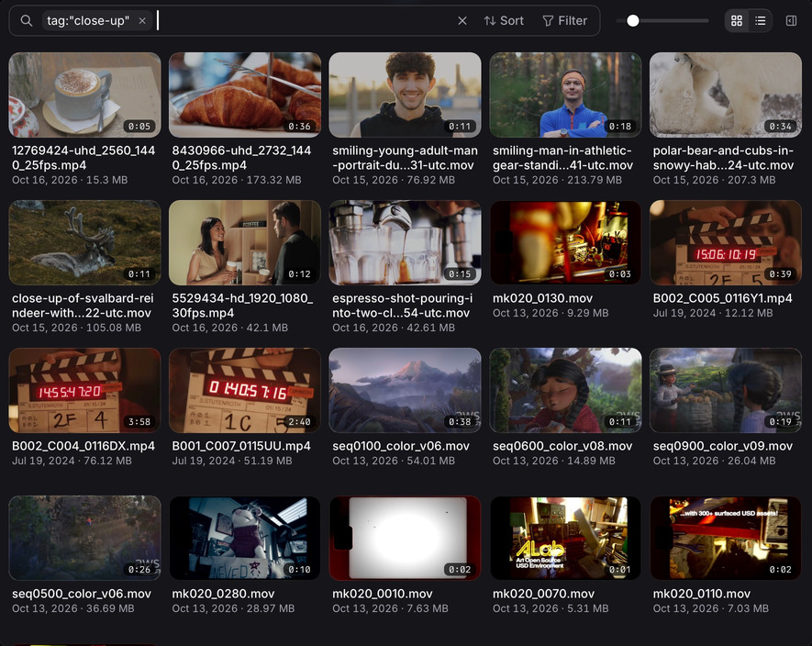
Task: Click the search magnifier icon
Action: 27,21
